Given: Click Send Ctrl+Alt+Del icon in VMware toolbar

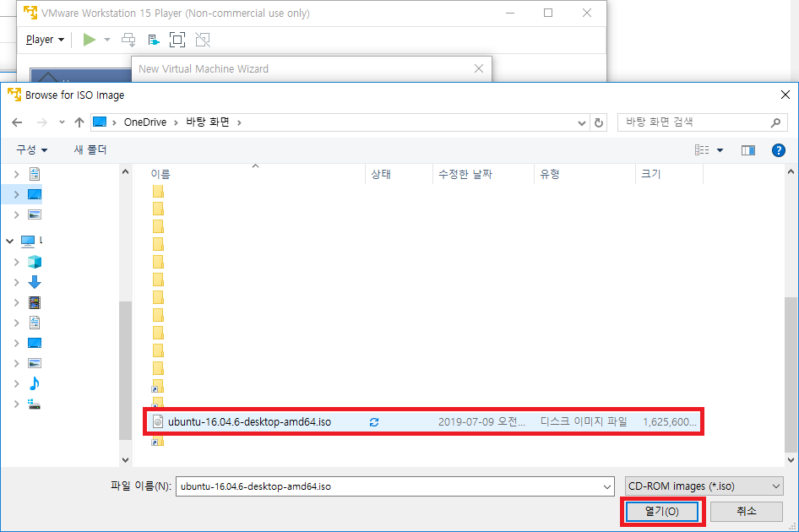Looking at the screenshot, I should (x=128, y=40).
